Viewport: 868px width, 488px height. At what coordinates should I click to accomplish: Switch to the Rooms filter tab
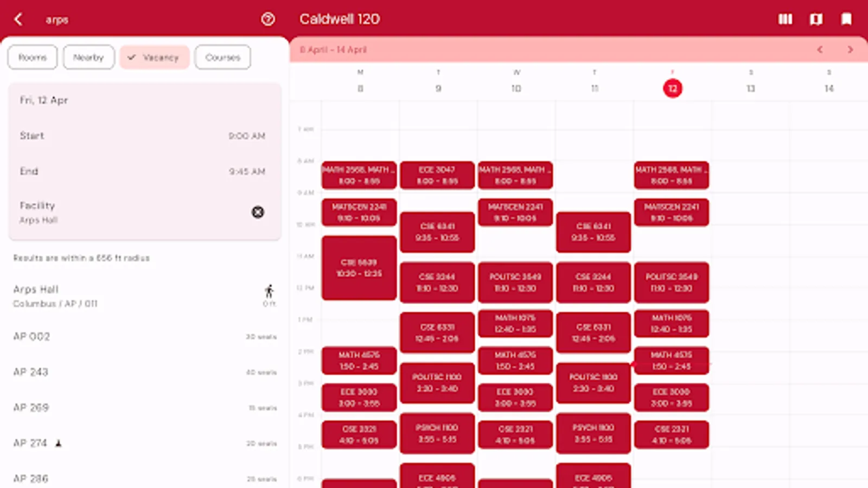tap(32, 57)
